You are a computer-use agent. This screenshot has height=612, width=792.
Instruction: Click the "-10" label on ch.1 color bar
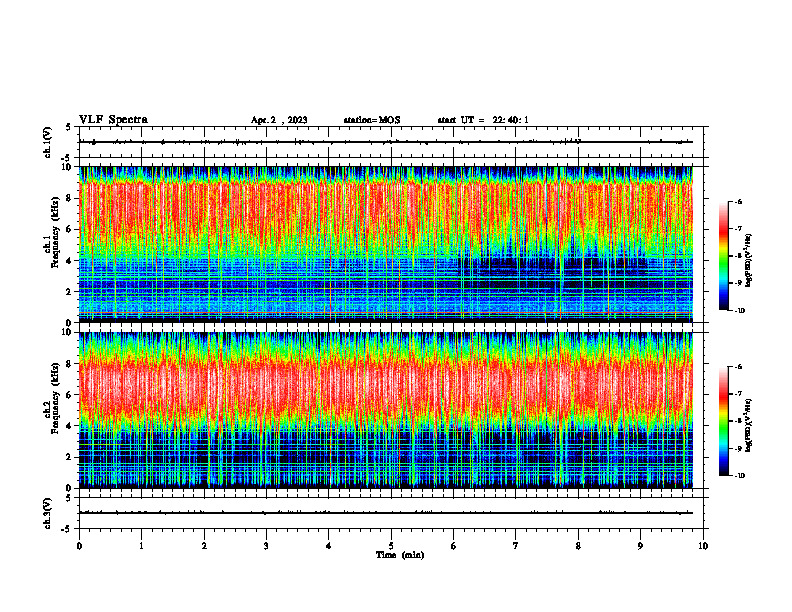(739, 310)
